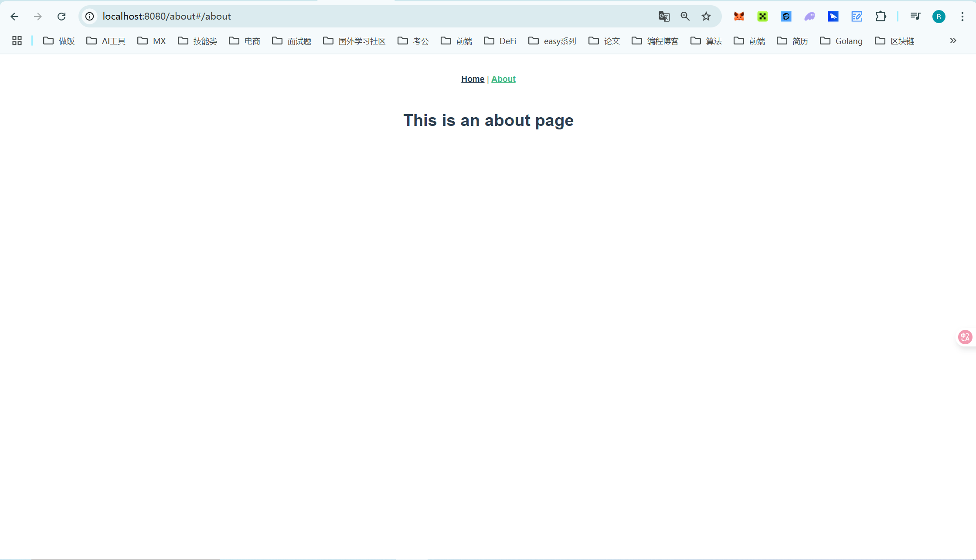Click the pink floating translate widget
Viewport: 976px width, 560px height.
coord(965,337)
